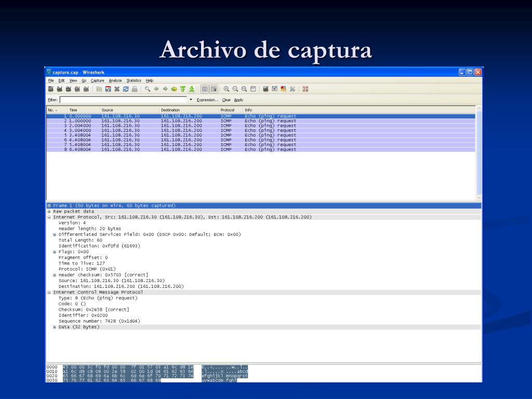Focus the Filter text field
The height and width of the screenshot is (399, 532).
(124, 100)
